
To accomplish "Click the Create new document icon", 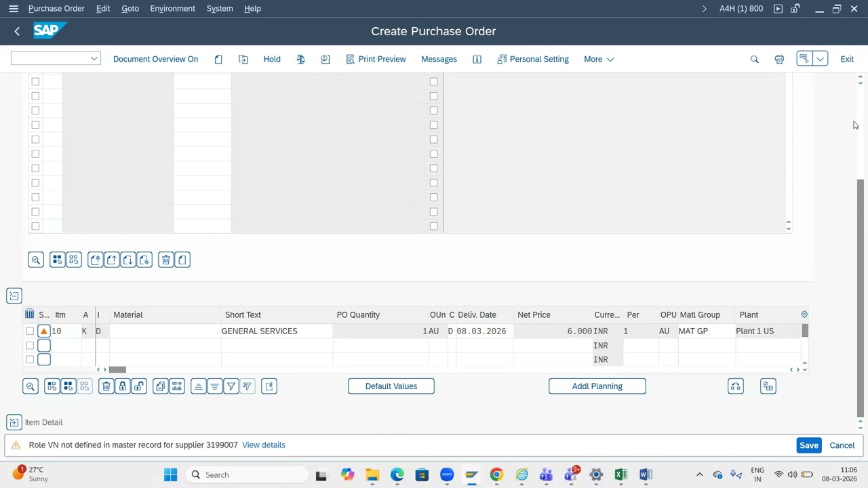I will click(218, 59).
